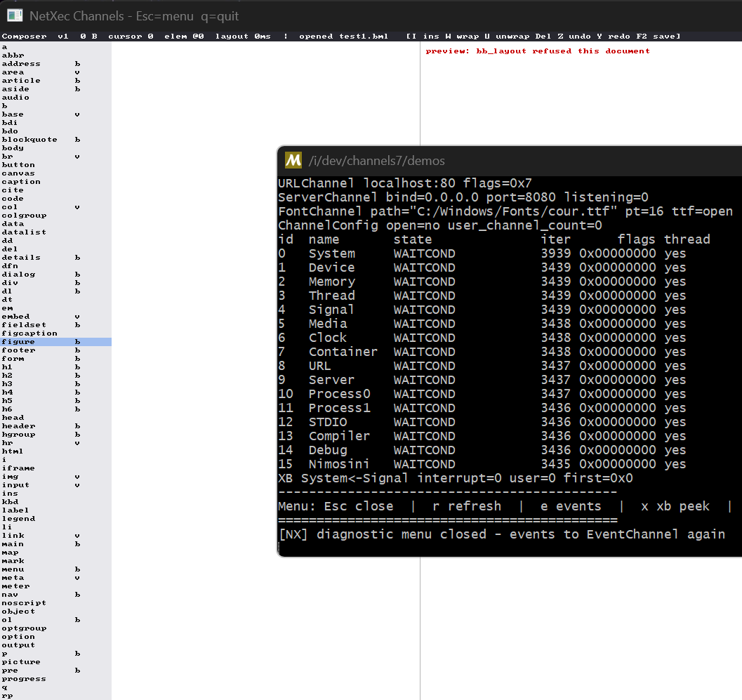This screenshot has width=742, height=700.
Task: Select the 'colgroup' element in list
Action: 56,216
